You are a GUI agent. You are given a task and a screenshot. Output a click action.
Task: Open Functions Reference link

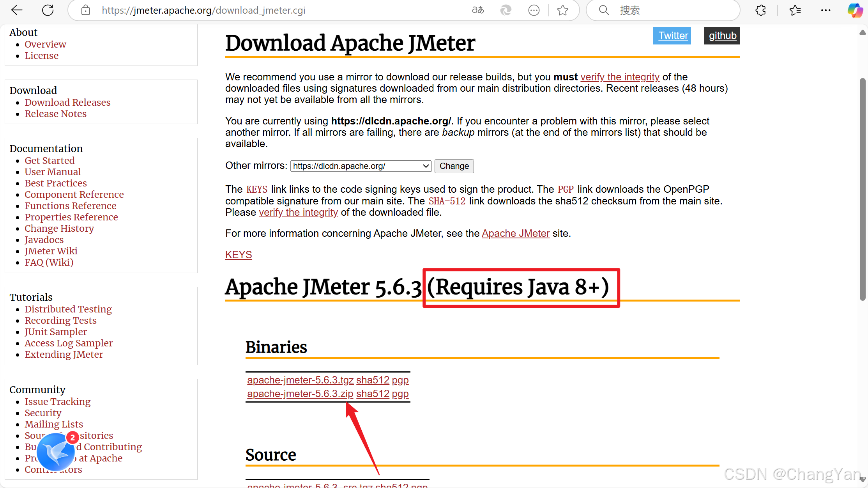click(70, 206)
